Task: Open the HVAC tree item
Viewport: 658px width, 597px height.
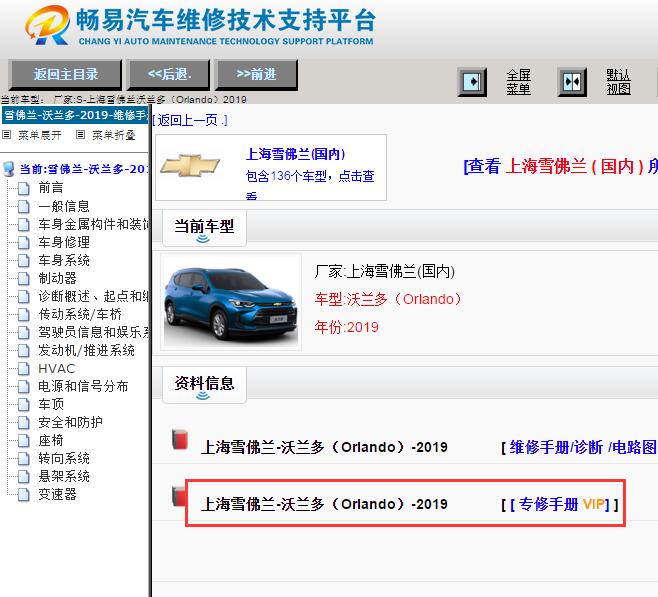Action: tap(57, 368)
